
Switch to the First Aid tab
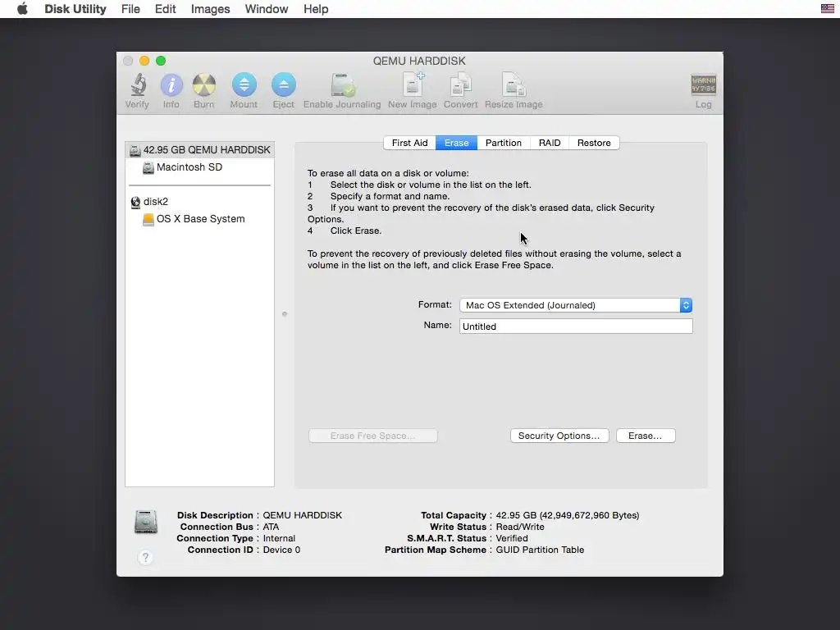pyautogui.click(x=410, y=143)
